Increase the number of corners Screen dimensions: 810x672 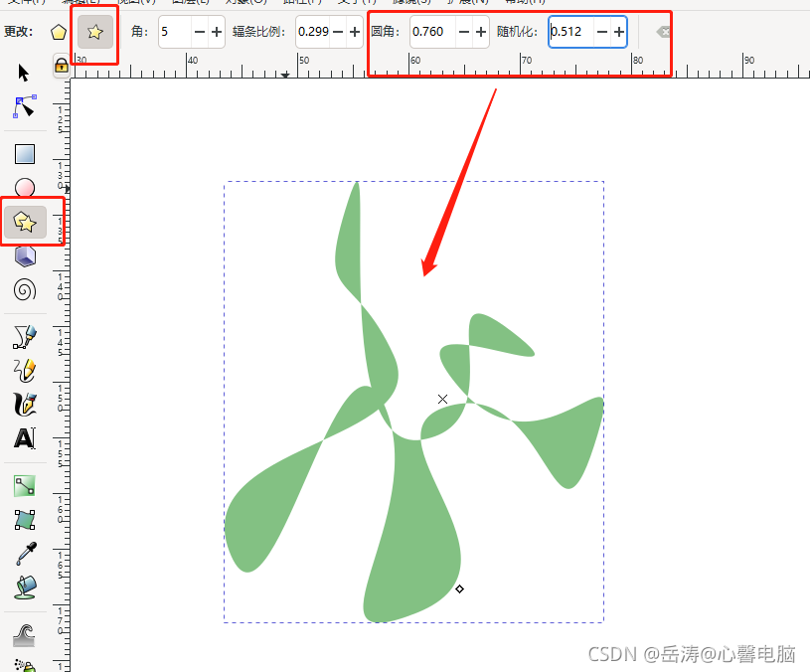pos(217,32)
